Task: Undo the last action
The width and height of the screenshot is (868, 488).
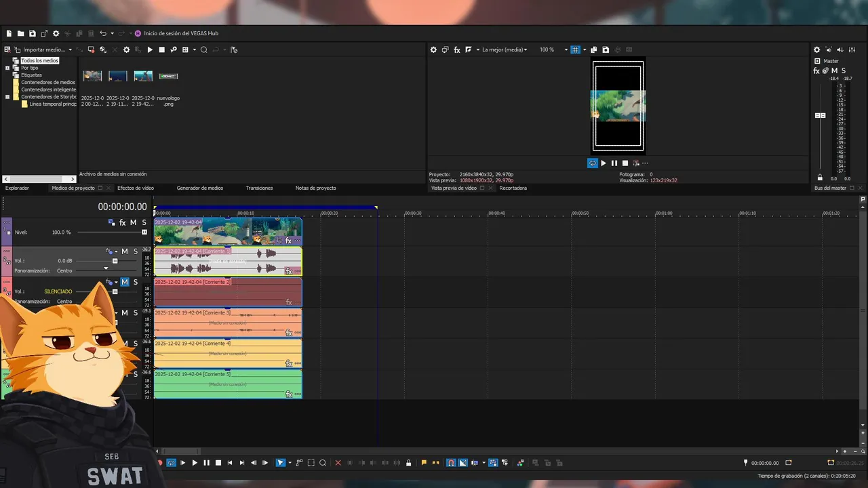Action: tap(103, 33)
